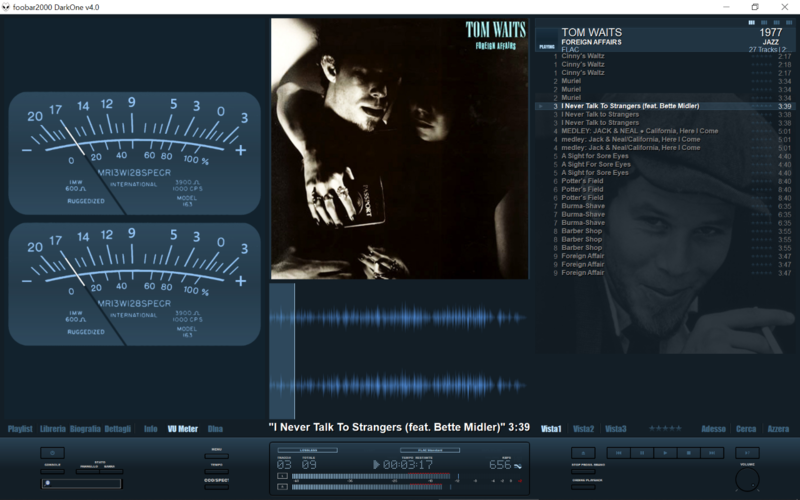The width and height of the screenshot is (800, 500).
Task: Click the Pause transport button
Action: tap(642, 453)
